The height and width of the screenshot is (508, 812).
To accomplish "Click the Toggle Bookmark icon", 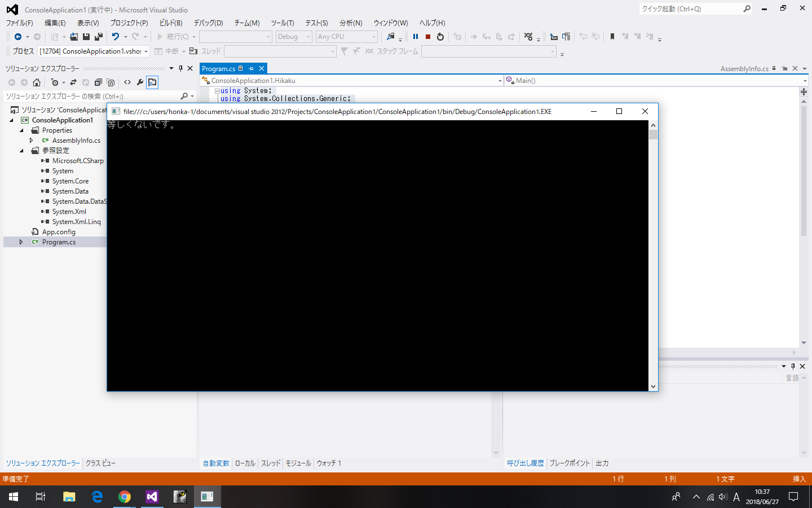I will [x=612, y=37].
